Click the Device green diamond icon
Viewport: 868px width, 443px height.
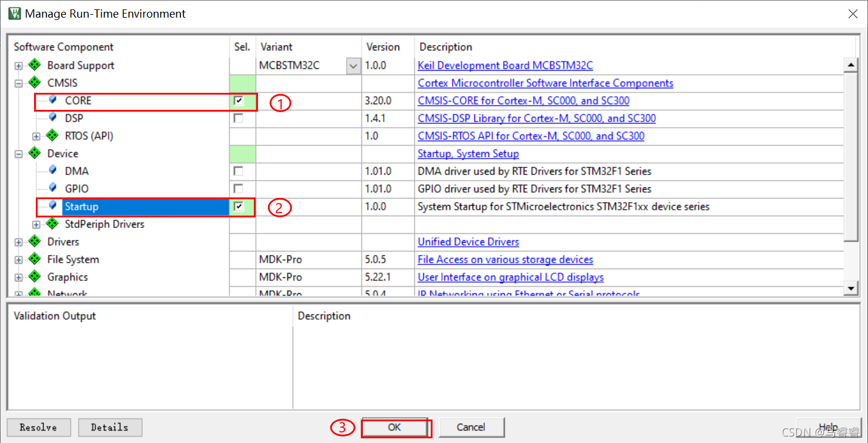pyautogui.click(x=35, y=153)
